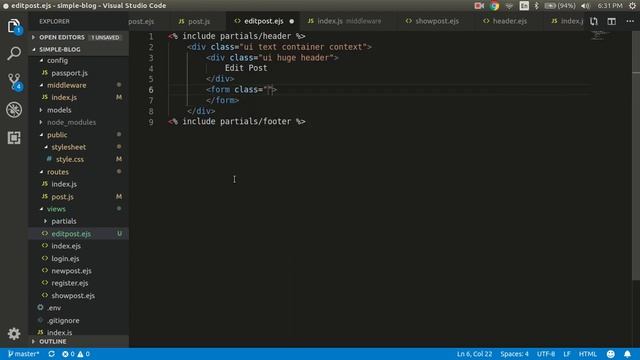Split the editor with the split icon
This screenshot has height=360, width=640.
tap(611, 21)
